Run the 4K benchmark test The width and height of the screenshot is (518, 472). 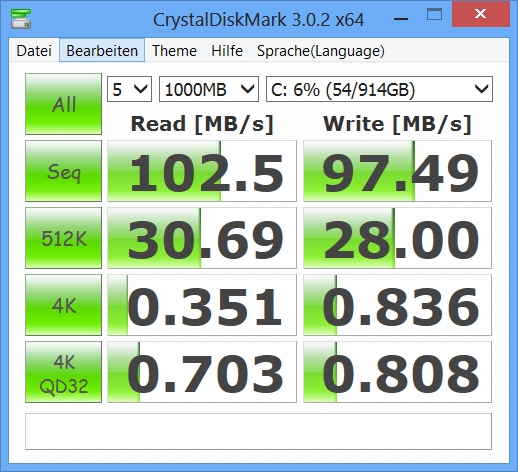(64, 305)
